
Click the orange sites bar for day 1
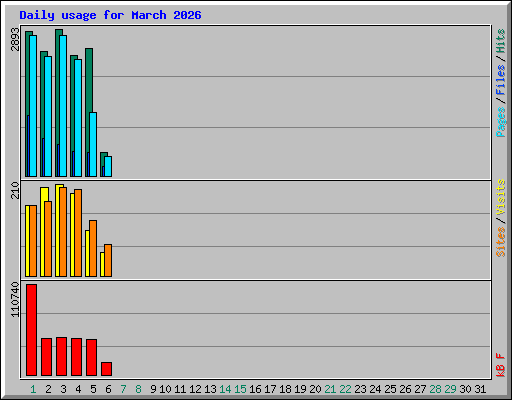tap(33, 241)
